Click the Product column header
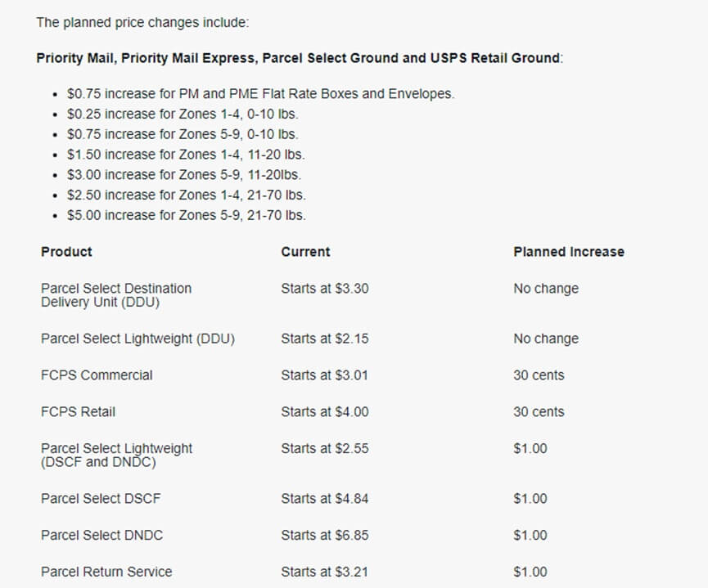Screen dimensions: 708x588 coord(66,252)
